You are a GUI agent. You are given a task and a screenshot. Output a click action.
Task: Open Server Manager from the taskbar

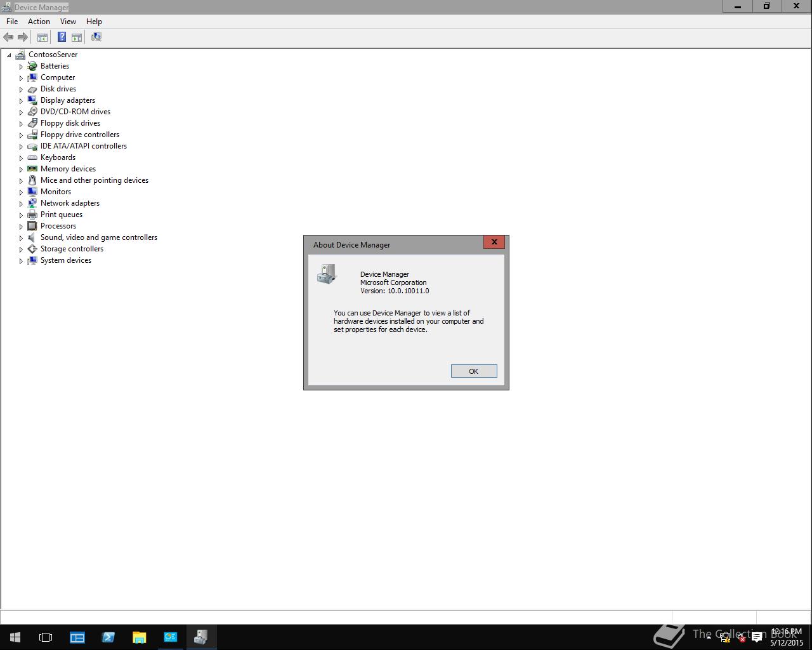pos(77,637)
